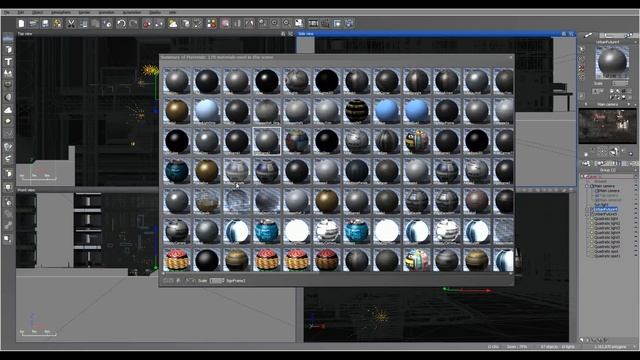Click the Front view title label

(x=26, y=190)
